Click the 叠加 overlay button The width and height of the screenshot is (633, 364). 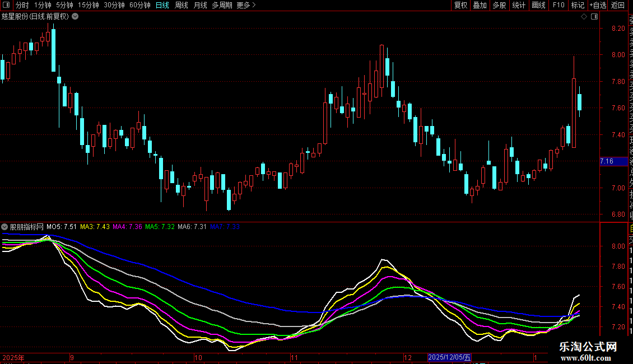480,5
